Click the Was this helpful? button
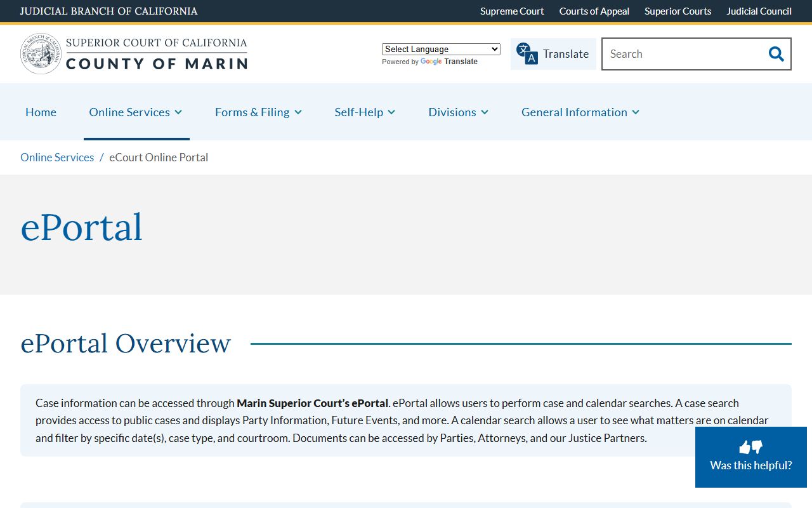 pos(751,457)
